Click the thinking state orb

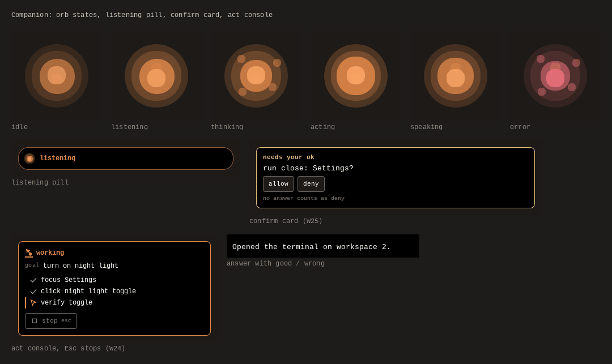[256, 76]
